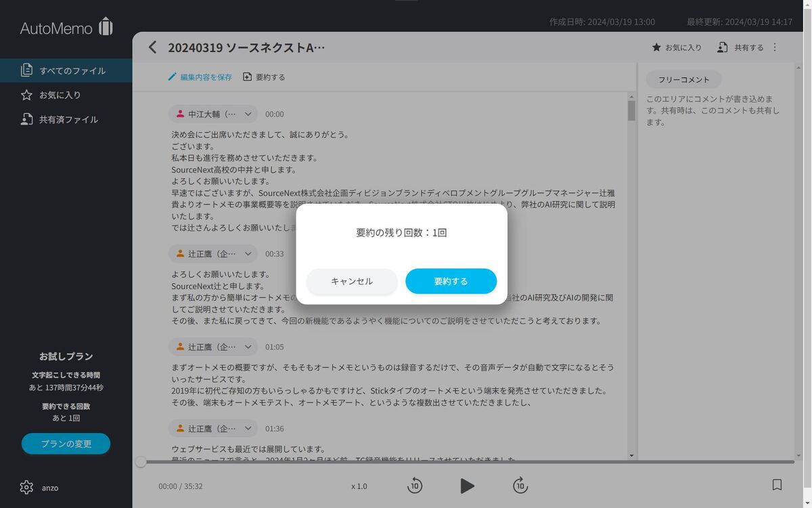
Task: Play the recording
Action: point(467,485)
